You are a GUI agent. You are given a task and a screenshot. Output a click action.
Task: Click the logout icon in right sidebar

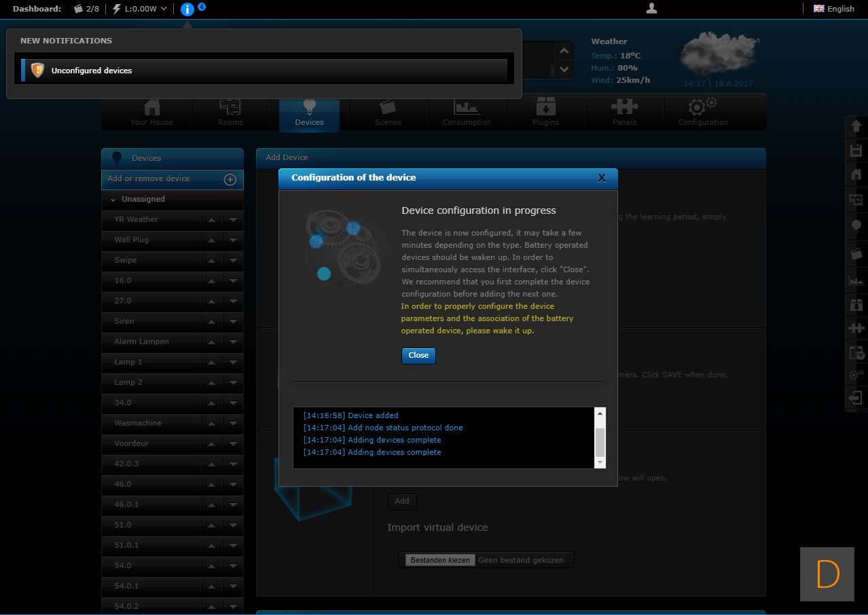856,397
